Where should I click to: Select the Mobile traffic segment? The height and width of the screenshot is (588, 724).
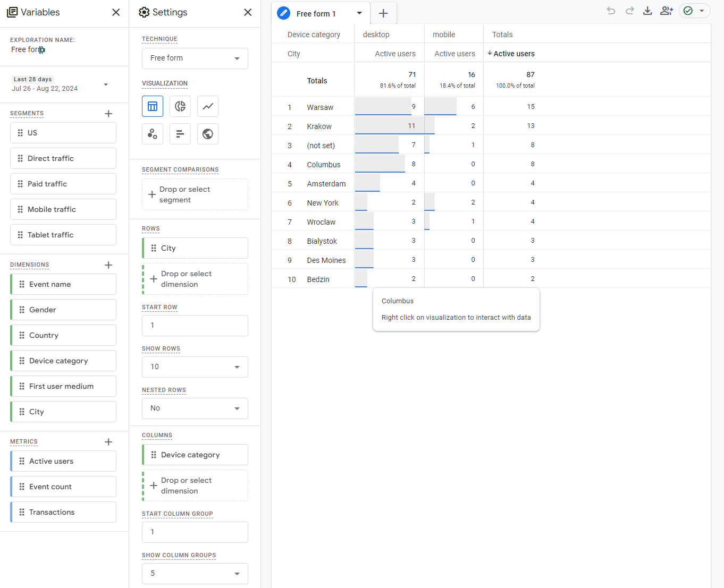pyautogui.click(x=63, y=209)
